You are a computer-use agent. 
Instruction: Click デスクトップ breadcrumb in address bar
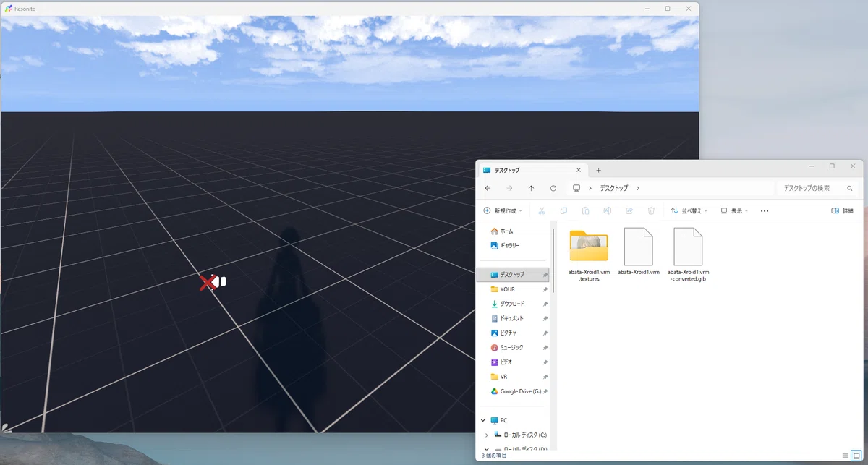click(614, 188)
